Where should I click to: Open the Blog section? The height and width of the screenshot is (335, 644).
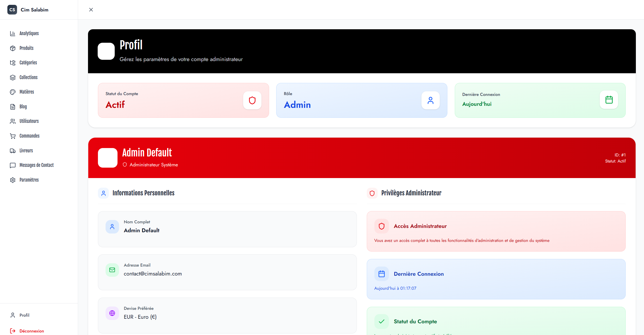click(23, 107)
